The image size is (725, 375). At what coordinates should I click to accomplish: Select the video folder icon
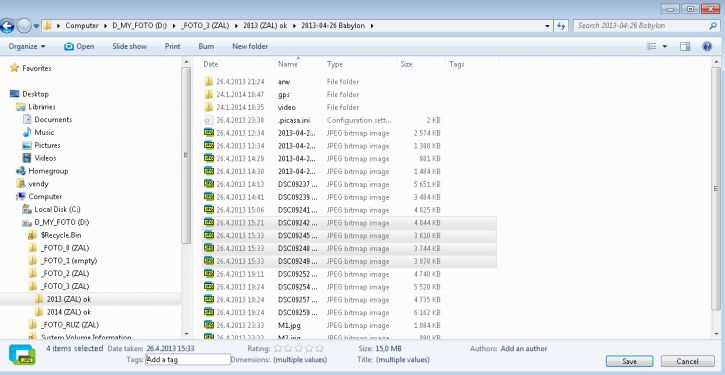[x=209, y=107]
